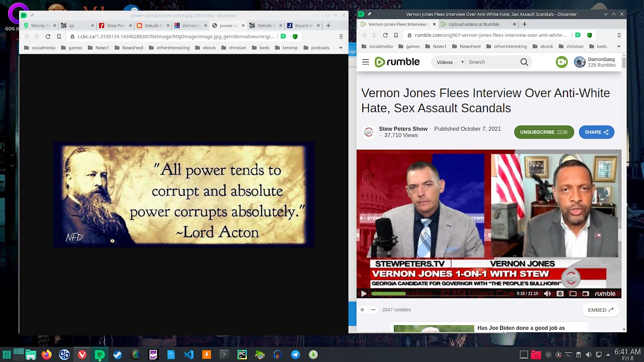644x362 pixels.
Task: Open Telegram from taskbar
Action: [x=295, y=354]
